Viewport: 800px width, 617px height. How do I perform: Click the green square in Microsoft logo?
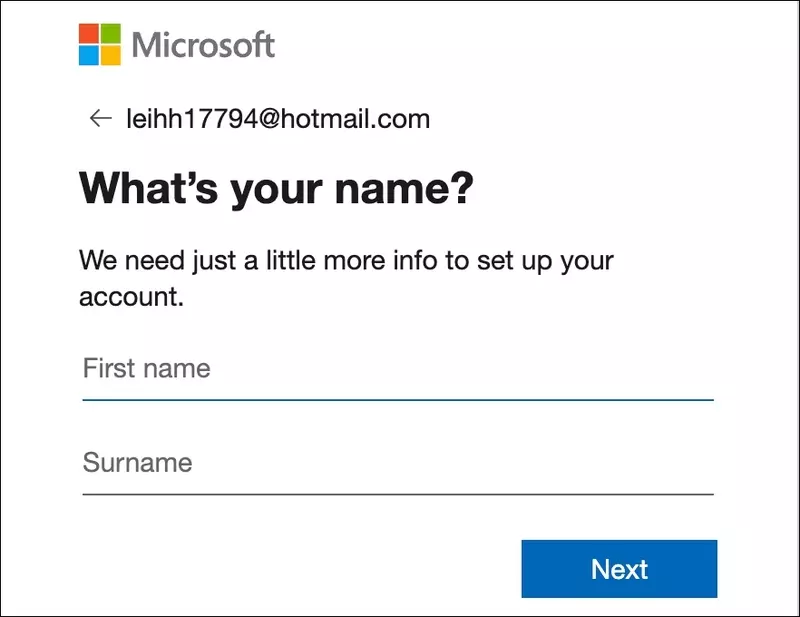click(111, 33)
